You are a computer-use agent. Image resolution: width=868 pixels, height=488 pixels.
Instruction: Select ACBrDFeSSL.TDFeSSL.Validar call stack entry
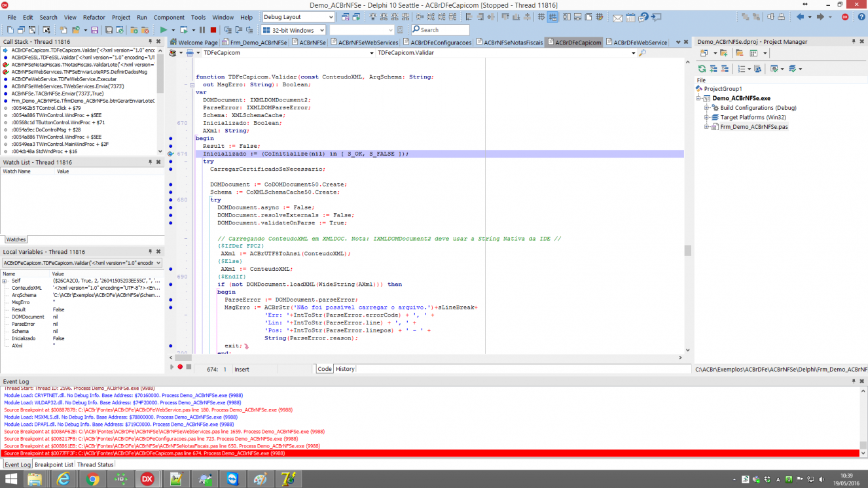pyautogui.click(x=79, y=58)
